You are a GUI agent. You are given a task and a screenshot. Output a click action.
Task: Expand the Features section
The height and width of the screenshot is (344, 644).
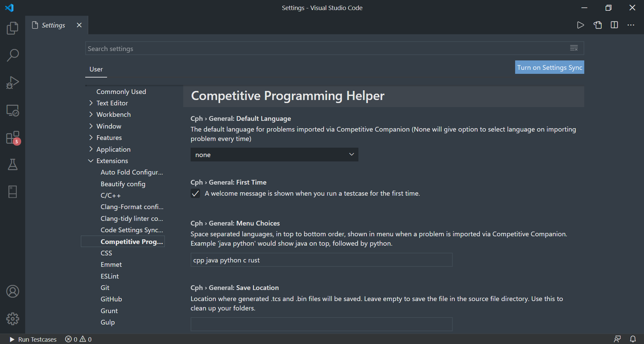click(x=91, y=138)
